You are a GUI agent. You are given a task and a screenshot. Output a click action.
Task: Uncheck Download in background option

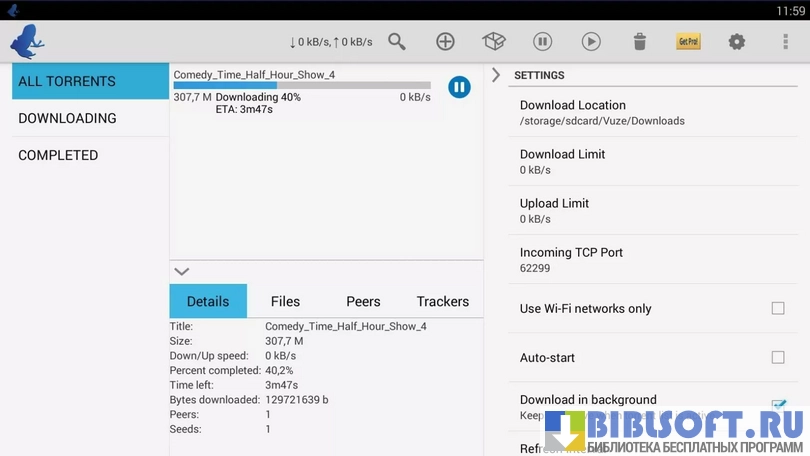click(x=777, y=404)
